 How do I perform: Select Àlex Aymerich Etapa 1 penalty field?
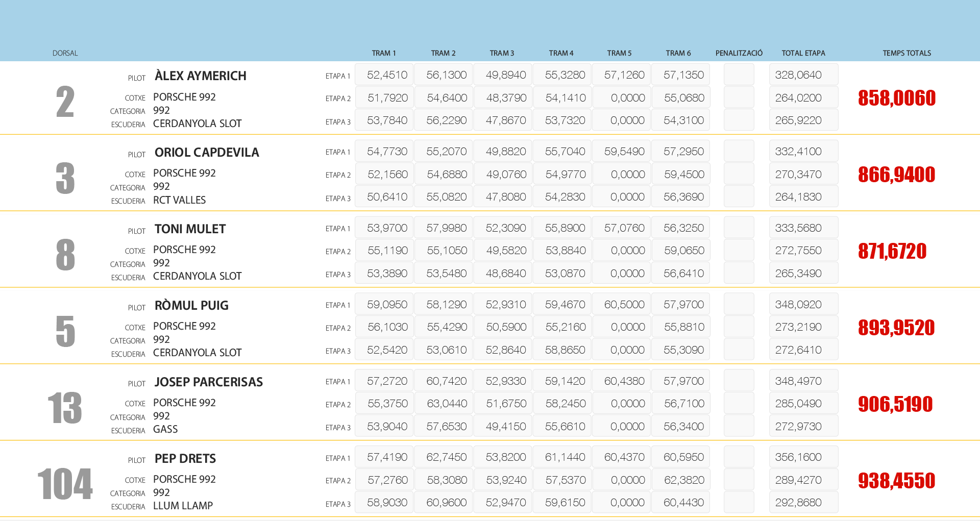coord(739,75)
